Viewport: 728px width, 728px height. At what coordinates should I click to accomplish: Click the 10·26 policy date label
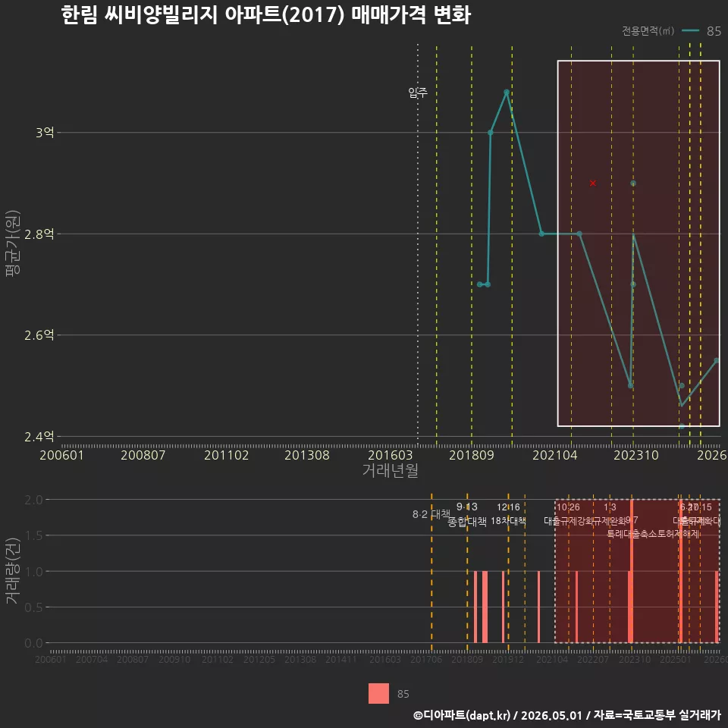(568, 507)
